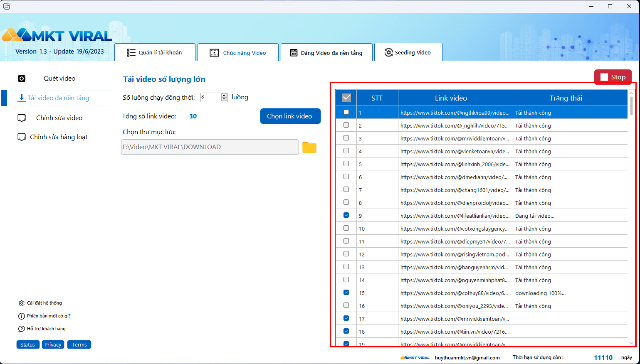Open Đăng Video đa nền tảng tab
640x364 pixels.
point(326,52)
